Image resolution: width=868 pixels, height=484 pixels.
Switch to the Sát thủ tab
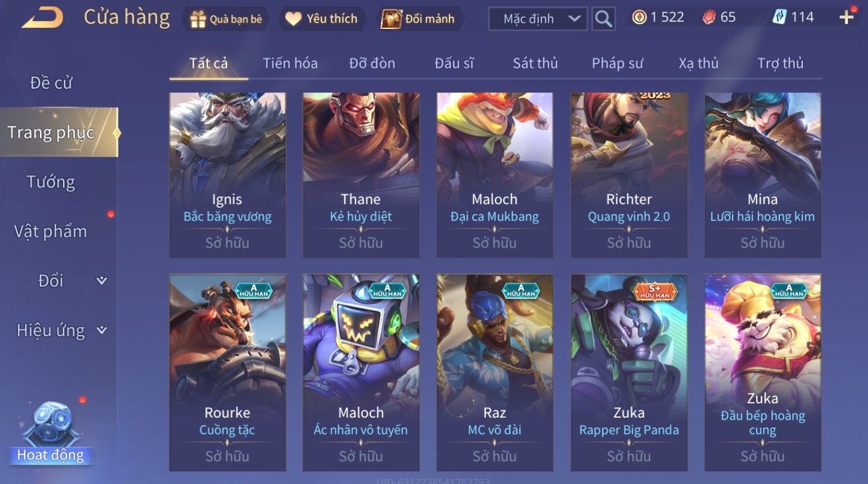coord(535,63)
